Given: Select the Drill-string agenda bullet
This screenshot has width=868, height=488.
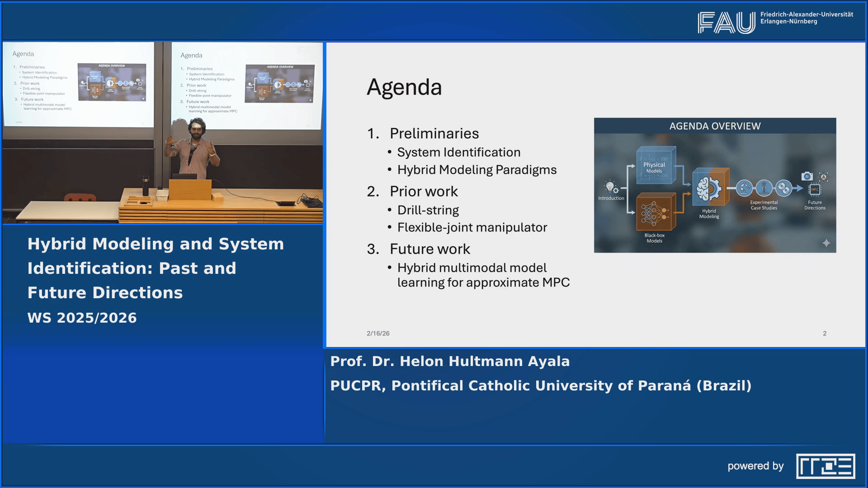Looking at the screenshot, I should (428, 210).
